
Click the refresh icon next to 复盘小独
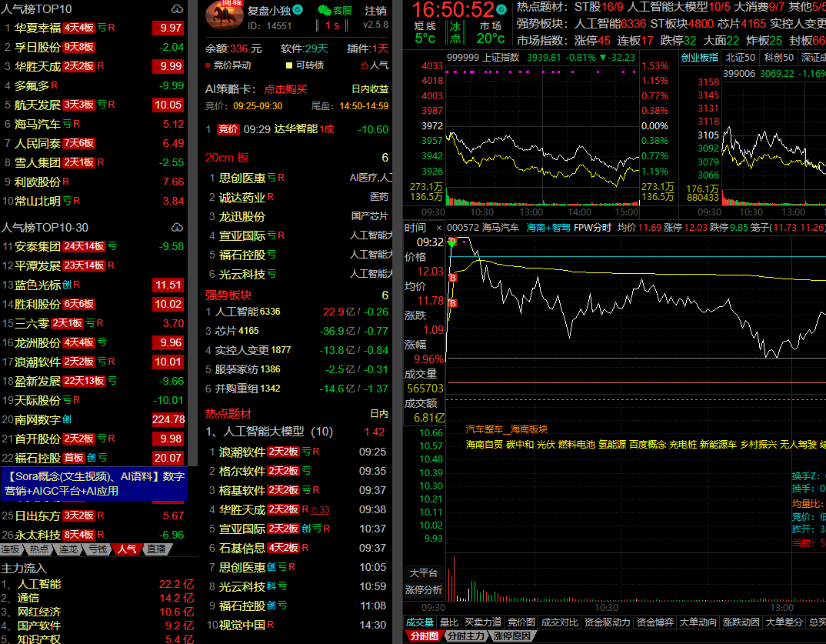coord(298,10)
